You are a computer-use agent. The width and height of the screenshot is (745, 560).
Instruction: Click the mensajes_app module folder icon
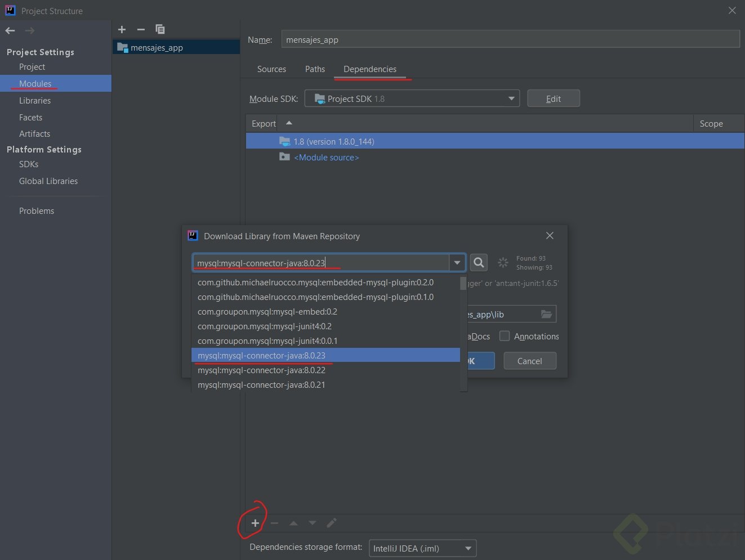point(122,48)
